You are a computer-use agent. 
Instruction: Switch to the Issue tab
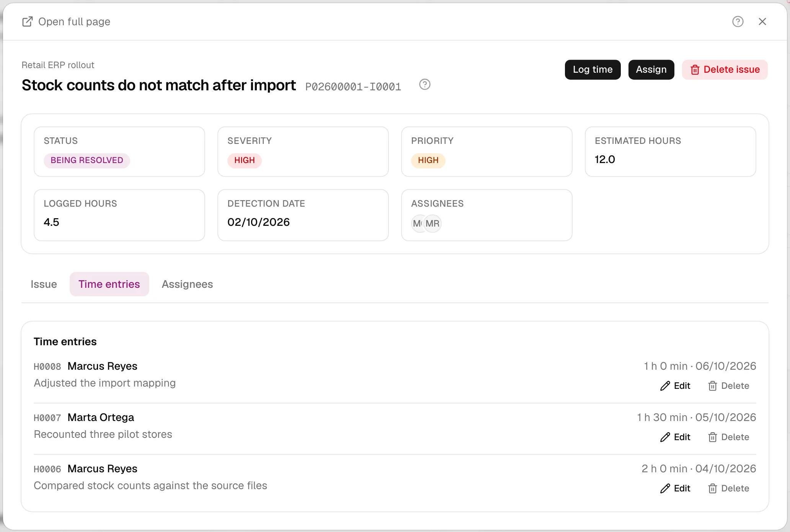pyautogui.click(x=44, y=284)
